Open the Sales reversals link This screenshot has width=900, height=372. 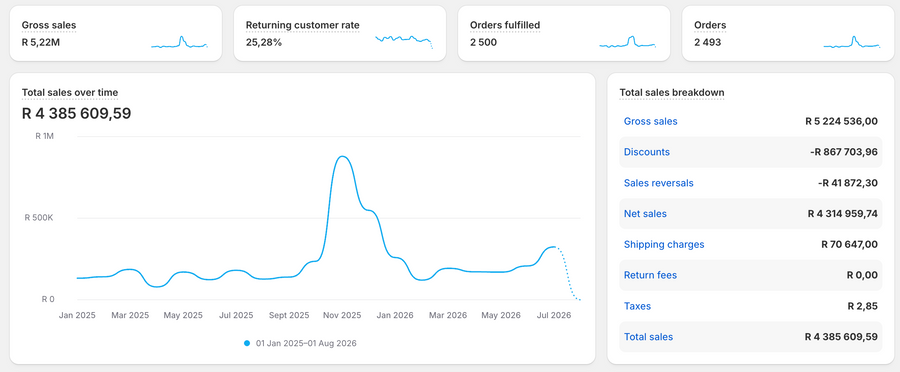658,183
